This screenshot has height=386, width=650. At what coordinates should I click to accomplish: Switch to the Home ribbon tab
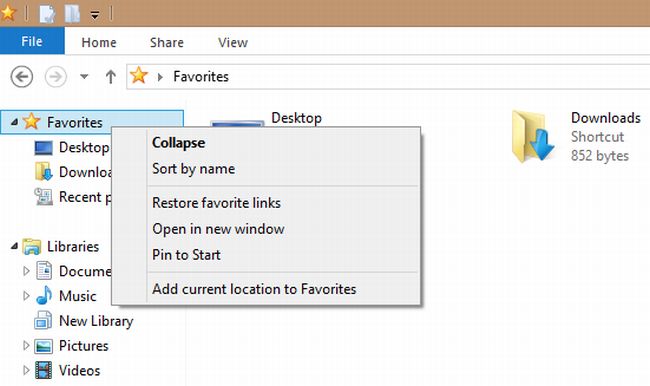pos(99,42)
